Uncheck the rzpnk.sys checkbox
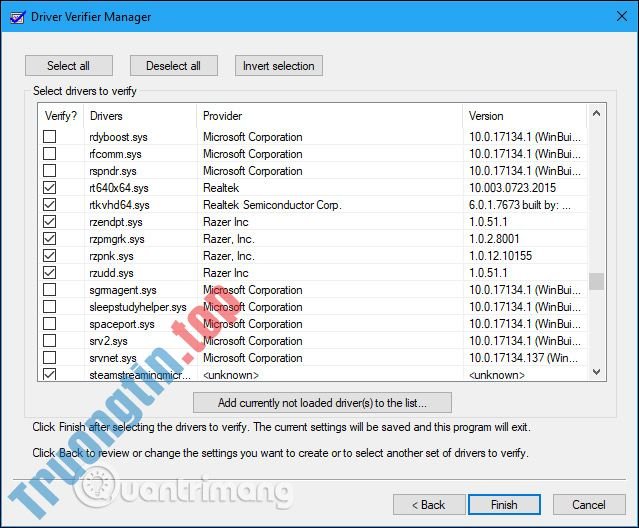 pyautogui.click(x=50, y=256)
